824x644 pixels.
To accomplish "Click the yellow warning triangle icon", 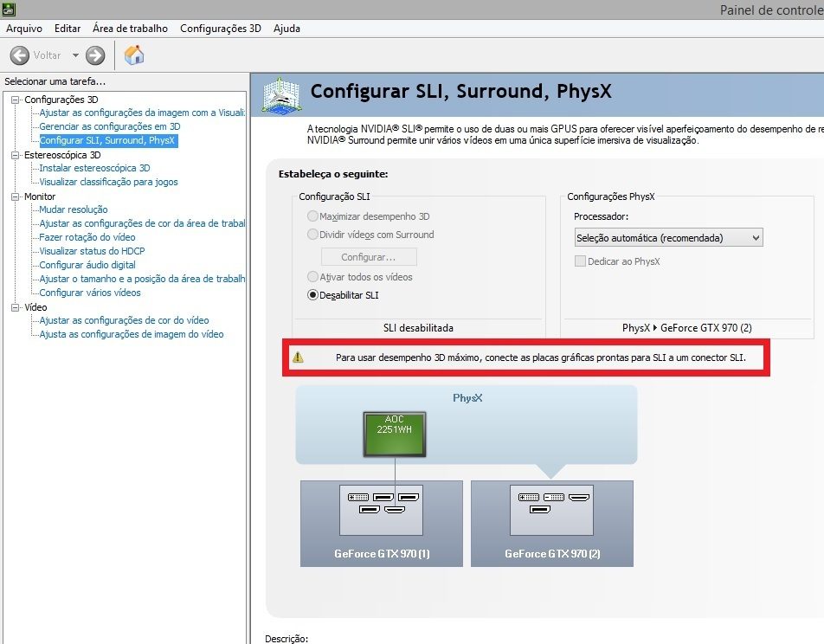I will click(298, 357).
